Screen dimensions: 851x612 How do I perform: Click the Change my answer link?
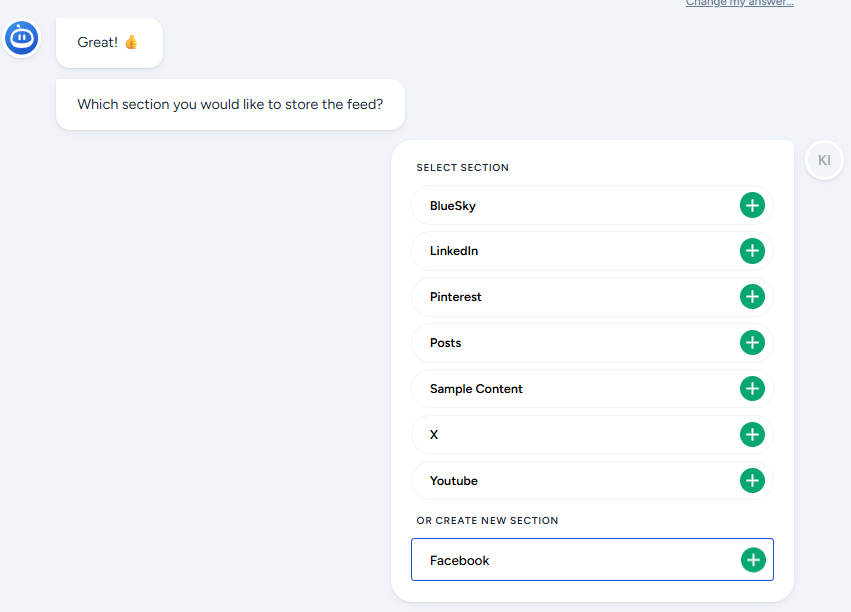coord(739,3)
